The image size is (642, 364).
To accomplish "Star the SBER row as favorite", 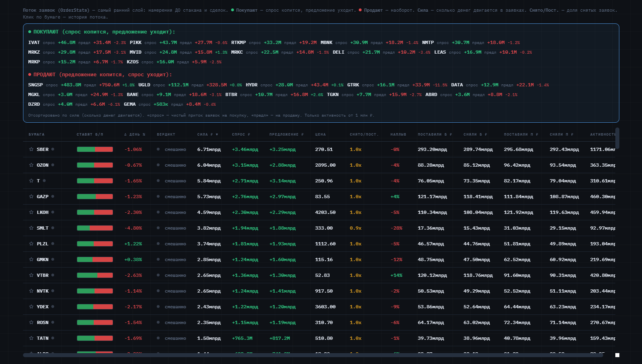I will pyautogui.click(x=31, y=149).
